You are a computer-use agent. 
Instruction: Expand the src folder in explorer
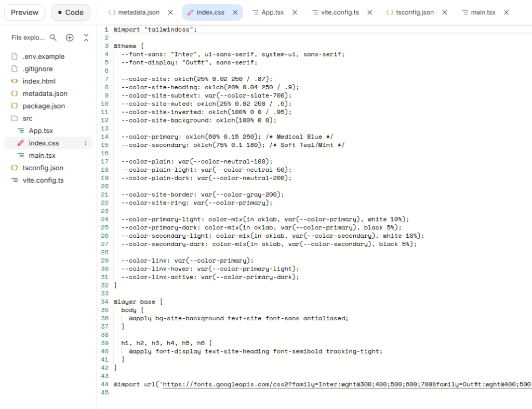click(27, 118)
